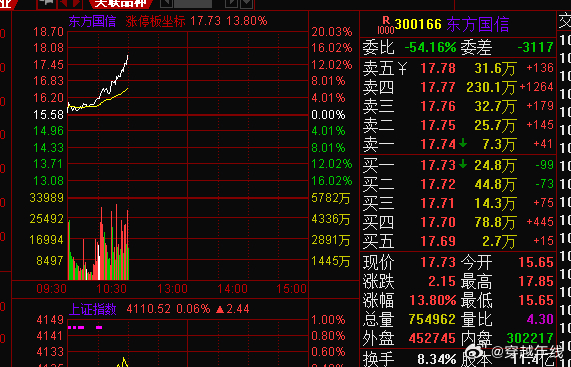Click the 20.03% percent axis label
The width and height of the screenshot is (571, 367).
tap(332, 32)
